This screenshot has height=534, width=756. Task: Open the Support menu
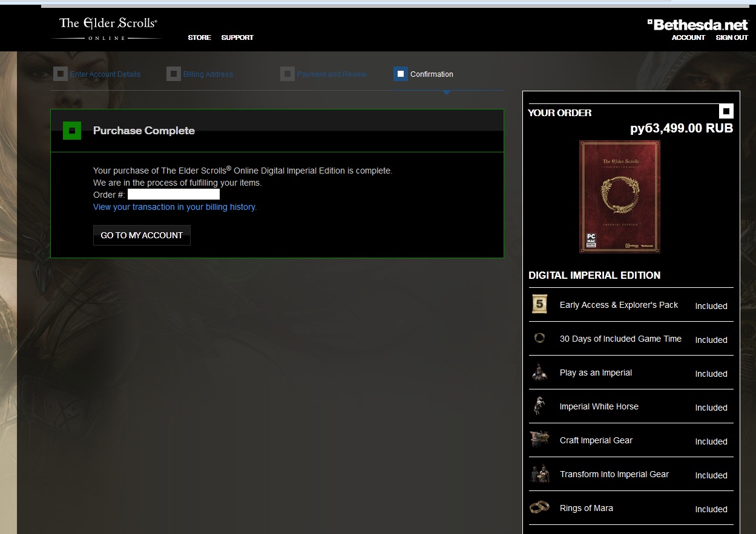pos(237,37)
